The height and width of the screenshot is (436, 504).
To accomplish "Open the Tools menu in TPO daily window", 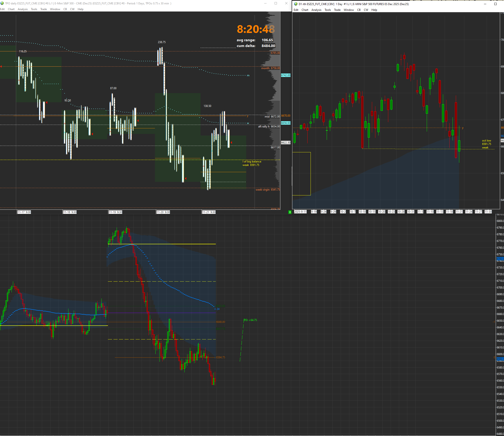I will click(x=34, y=9).
